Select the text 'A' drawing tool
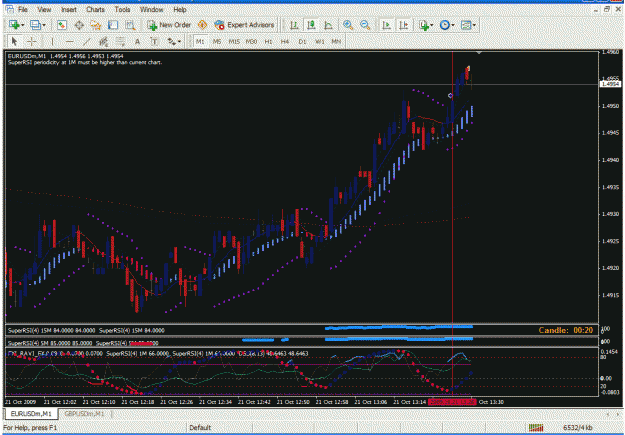The height and width of the screenshot is (435, 625). (137, 41)
